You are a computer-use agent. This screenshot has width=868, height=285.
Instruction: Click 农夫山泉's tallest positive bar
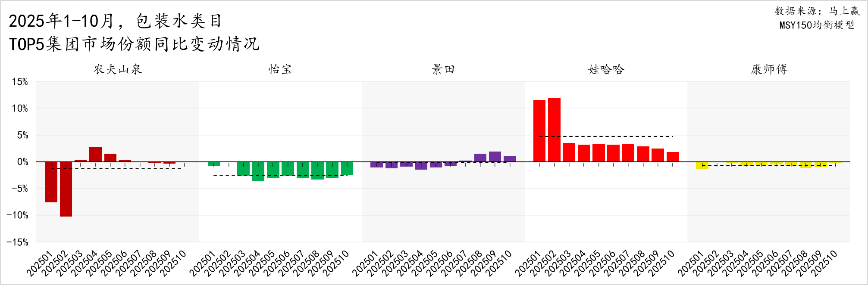(95, 154)
